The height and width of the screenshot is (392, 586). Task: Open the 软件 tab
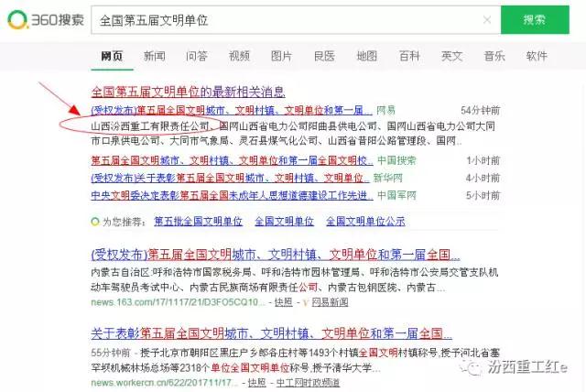click(537, 56)
